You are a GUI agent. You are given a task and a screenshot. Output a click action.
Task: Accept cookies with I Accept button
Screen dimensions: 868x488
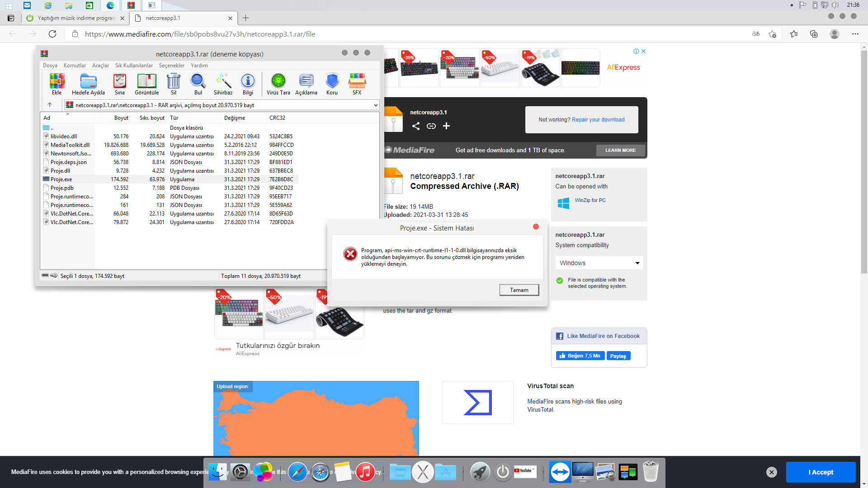pos(821,472)
